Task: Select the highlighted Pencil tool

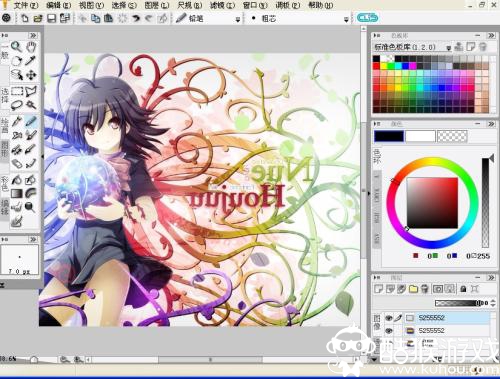Action: (x=31, y=121)
